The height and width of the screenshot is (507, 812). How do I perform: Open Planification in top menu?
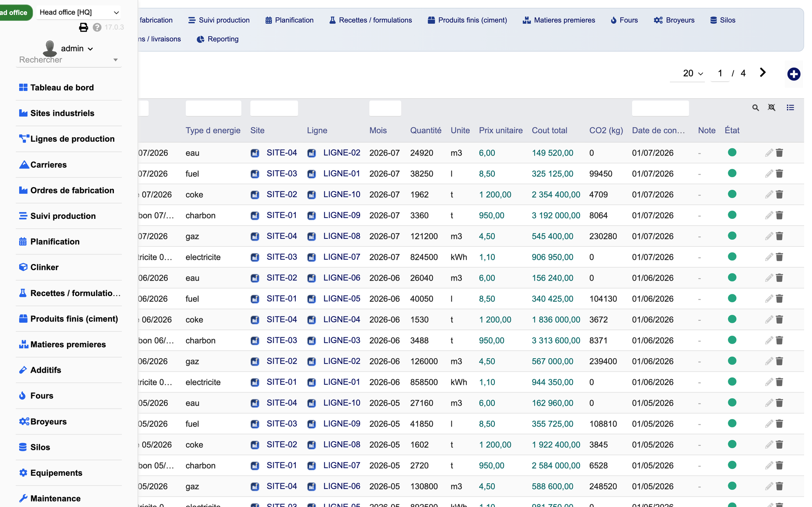click(289, 20)
